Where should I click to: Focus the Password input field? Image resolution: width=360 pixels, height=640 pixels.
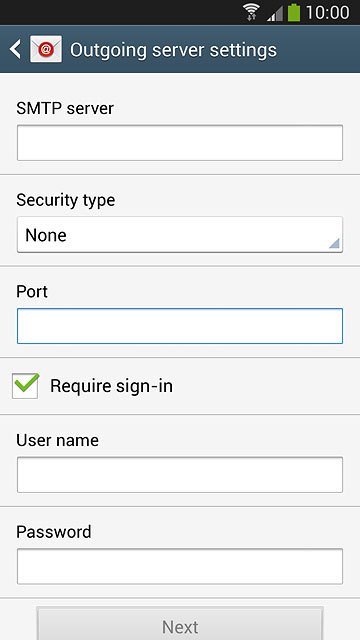(180, 567)
